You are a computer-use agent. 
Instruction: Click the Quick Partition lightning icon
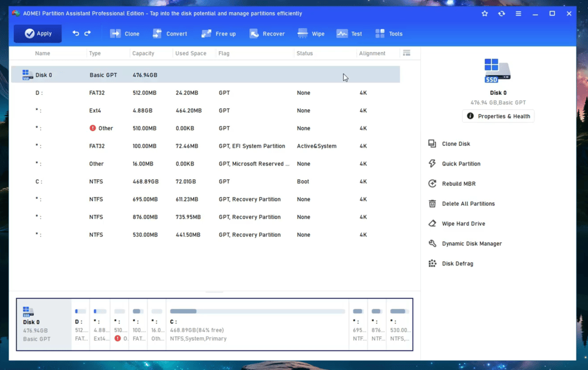[x=432, y=164]
